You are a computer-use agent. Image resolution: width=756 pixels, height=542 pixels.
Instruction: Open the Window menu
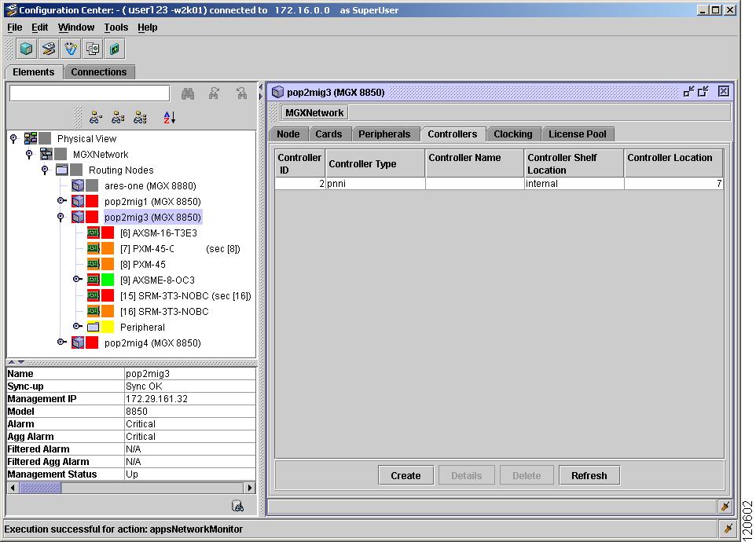76,27
